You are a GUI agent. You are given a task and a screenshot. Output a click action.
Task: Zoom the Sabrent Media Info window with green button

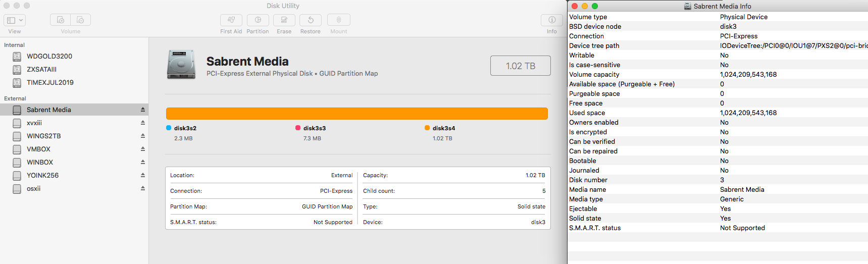(x=595, y=6)
